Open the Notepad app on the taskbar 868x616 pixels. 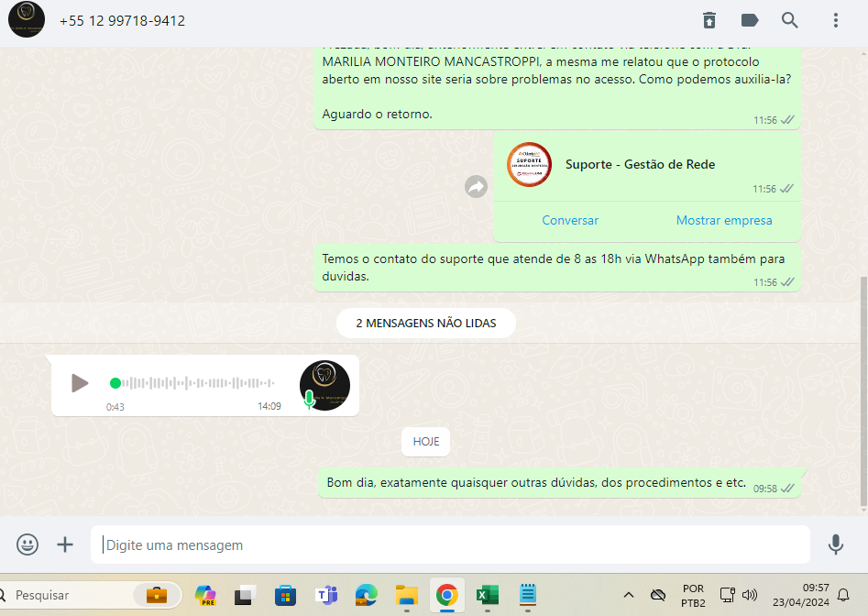(528, 595)
